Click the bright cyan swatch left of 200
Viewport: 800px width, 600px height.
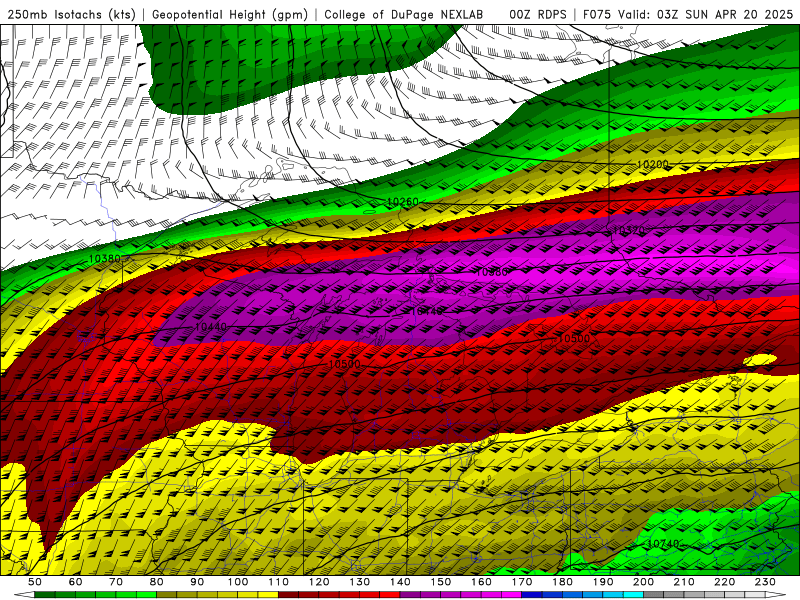[x=634, y=595]
